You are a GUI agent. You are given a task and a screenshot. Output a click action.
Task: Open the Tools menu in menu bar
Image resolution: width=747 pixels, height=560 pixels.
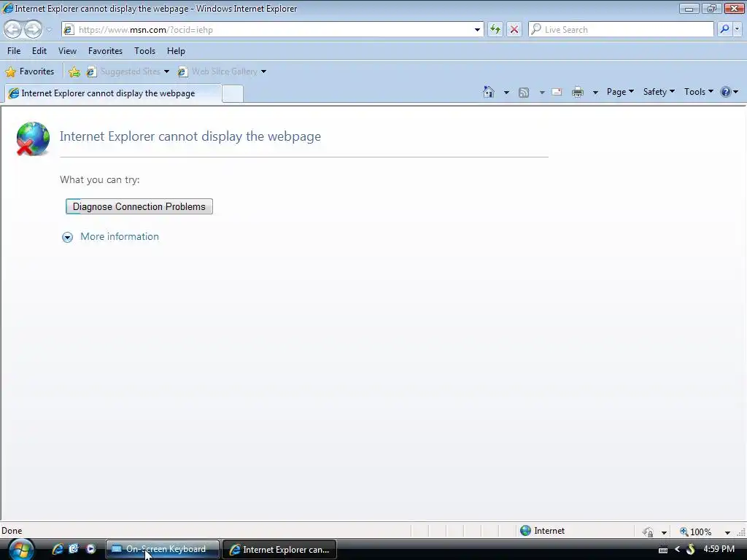[144, 51]
